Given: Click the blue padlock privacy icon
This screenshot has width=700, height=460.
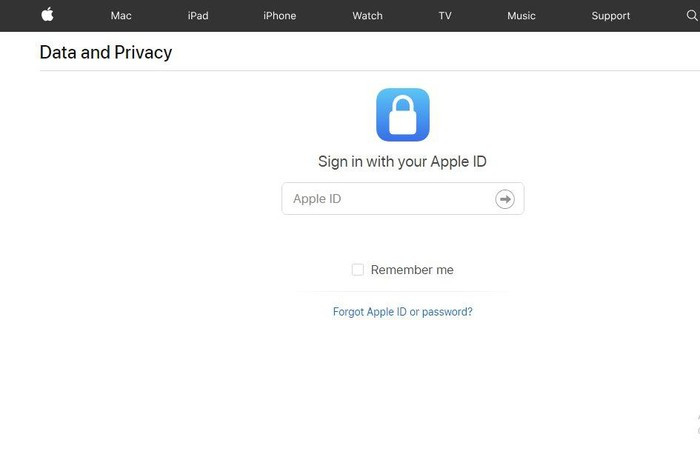Looking at the screenshot, I should click(402, 114).
